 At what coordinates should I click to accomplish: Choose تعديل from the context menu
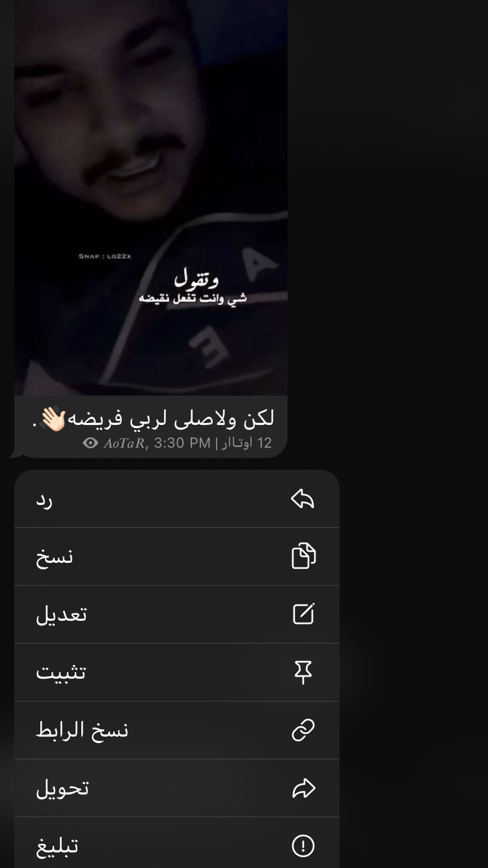(177, 614)
